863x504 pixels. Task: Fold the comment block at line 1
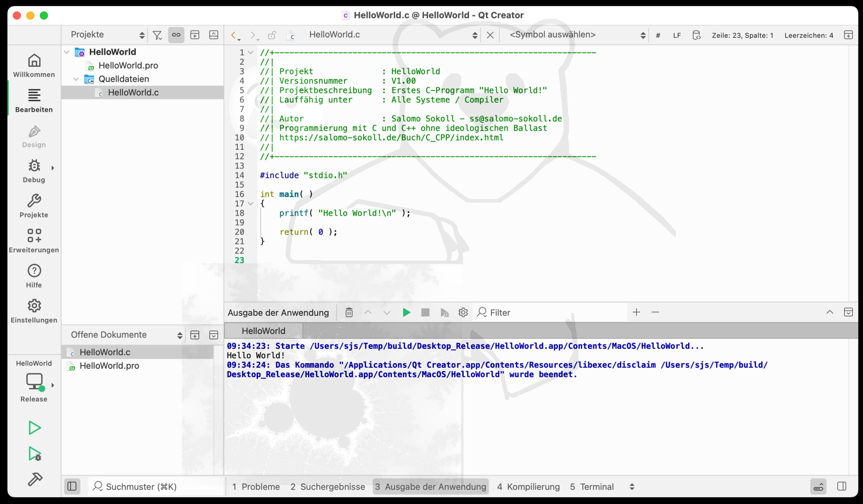(251, 53)
